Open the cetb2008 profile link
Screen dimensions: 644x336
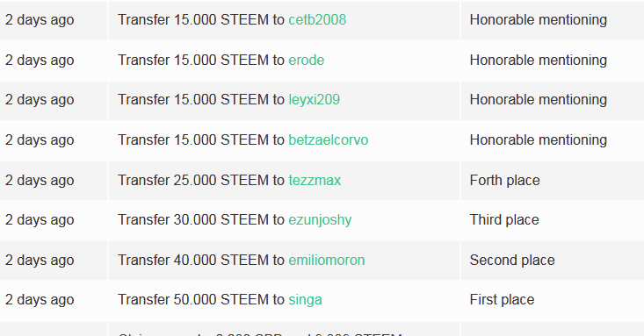(x=317, y=19)
